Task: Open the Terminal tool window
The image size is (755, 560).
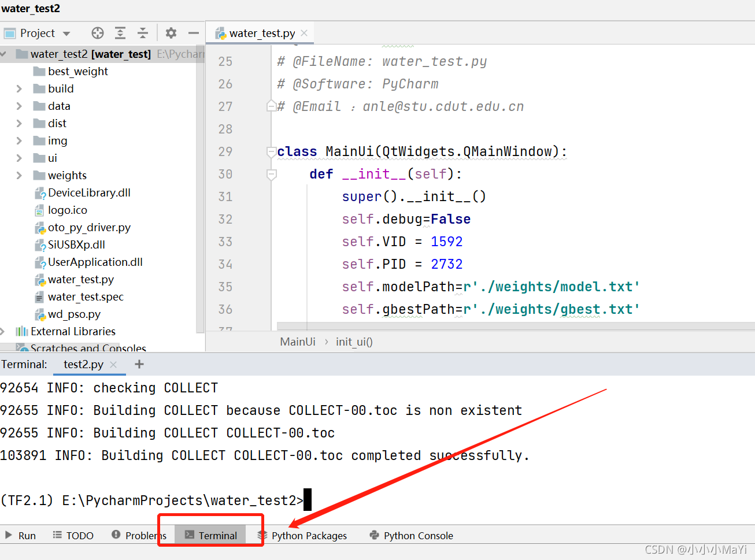Action: [211, 535]
